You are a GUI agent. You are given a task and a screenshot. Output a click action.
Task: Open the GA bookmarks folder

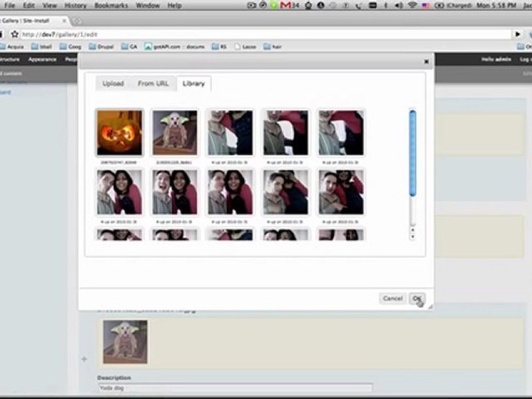tap(129, 47)
